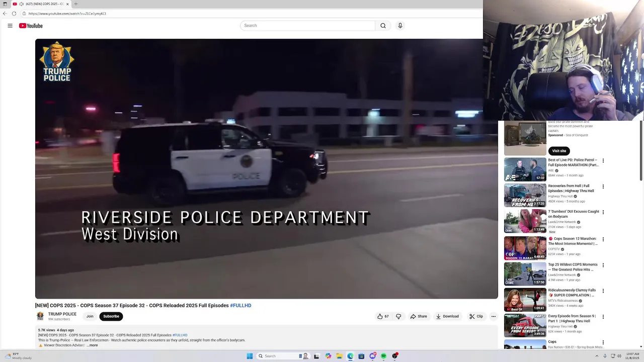The width and height of the screenshot is (644, 362).
Task: Open File Explorer from the taskbar
Action: 339,356
